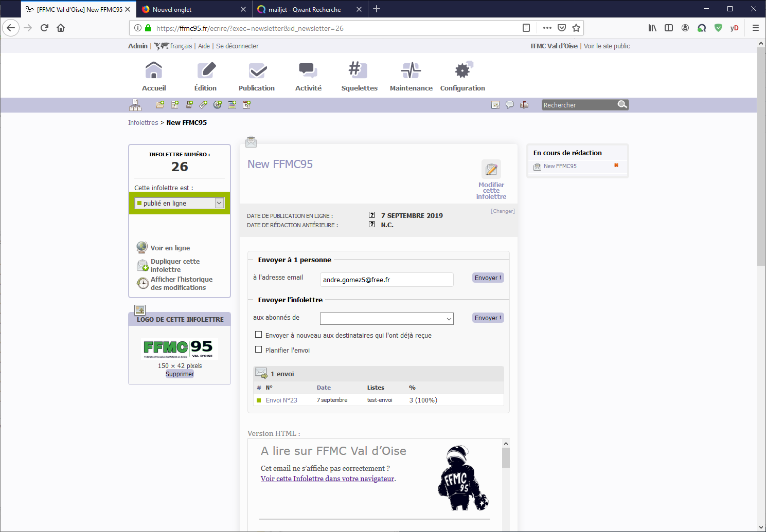Click the new keyword tag icon
The height and width of the screenshot is (532, 766).
(x=204, y=105)
